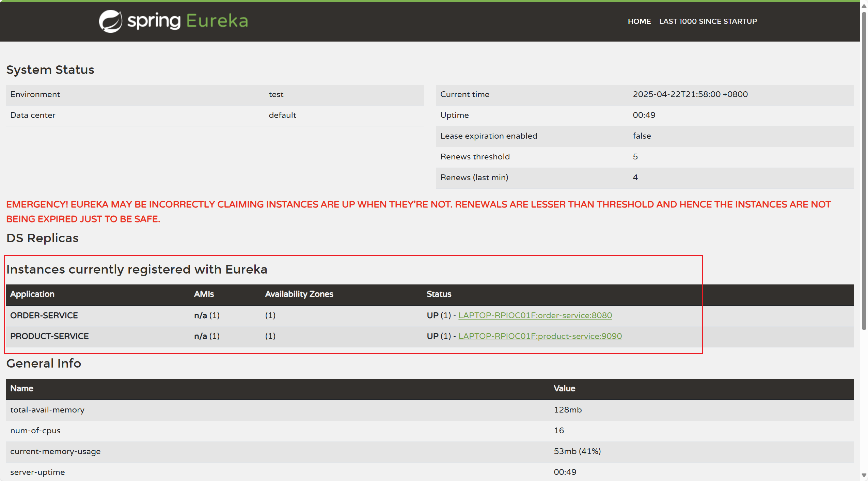Click the General Info heading
The image size is (868, 481).
[44, 363]
